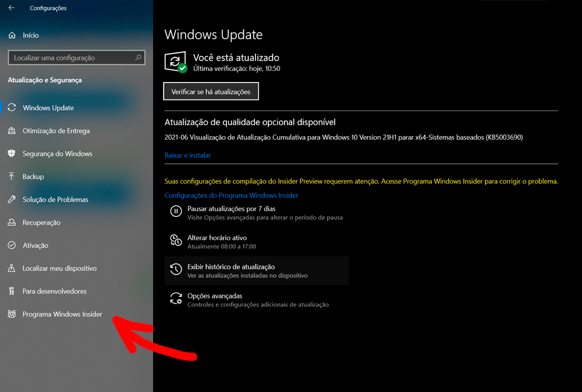
Task: Click the Atualização e Segurança heading
Action: point(45,80)
